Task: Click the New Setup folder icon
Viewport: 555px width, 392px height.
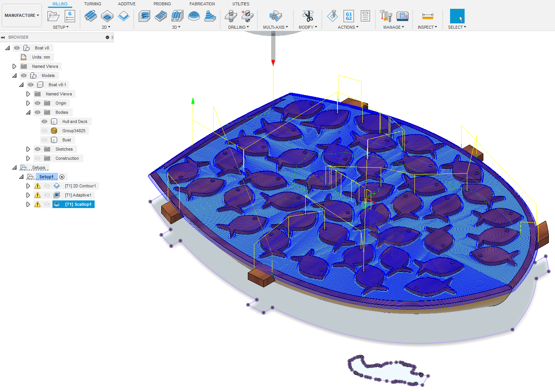Action: 53,16
